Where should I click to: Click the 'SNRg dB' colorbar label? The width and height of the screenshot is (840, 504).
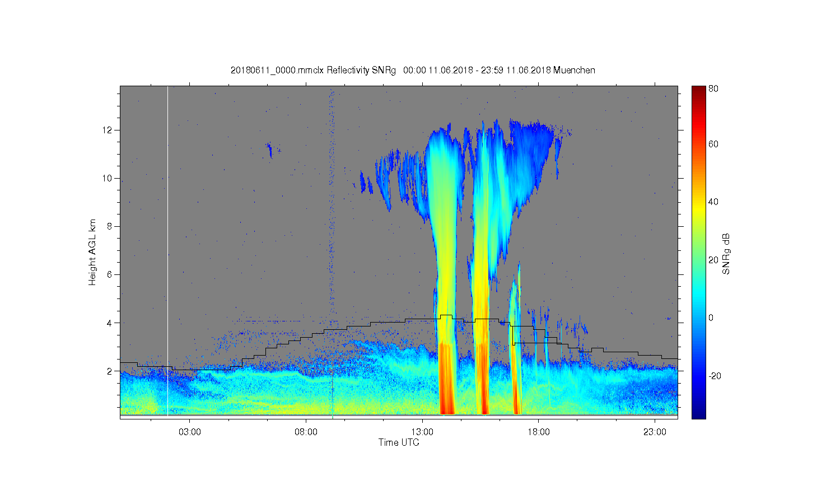point(726,254)
